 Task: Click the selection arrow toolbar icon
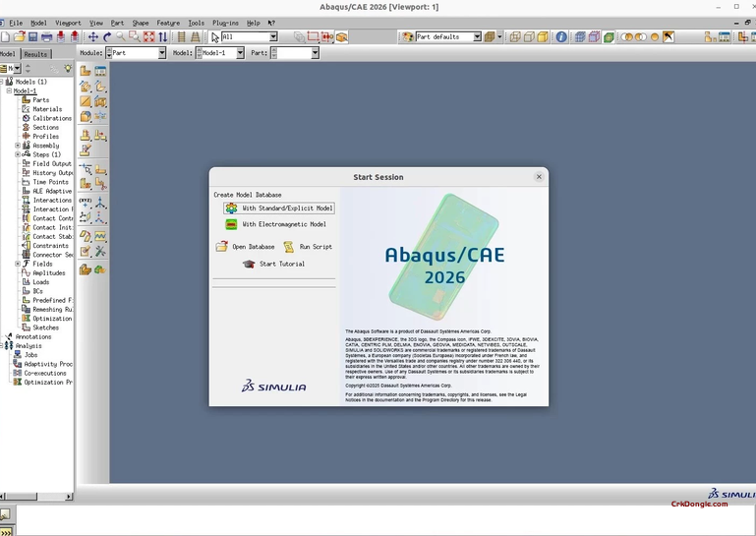(x=215, y=37)
